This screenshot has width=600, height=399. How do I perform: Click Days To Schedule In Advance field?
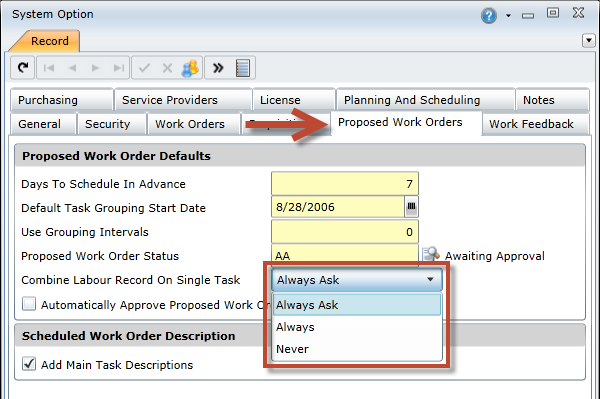tap(345, 184)
